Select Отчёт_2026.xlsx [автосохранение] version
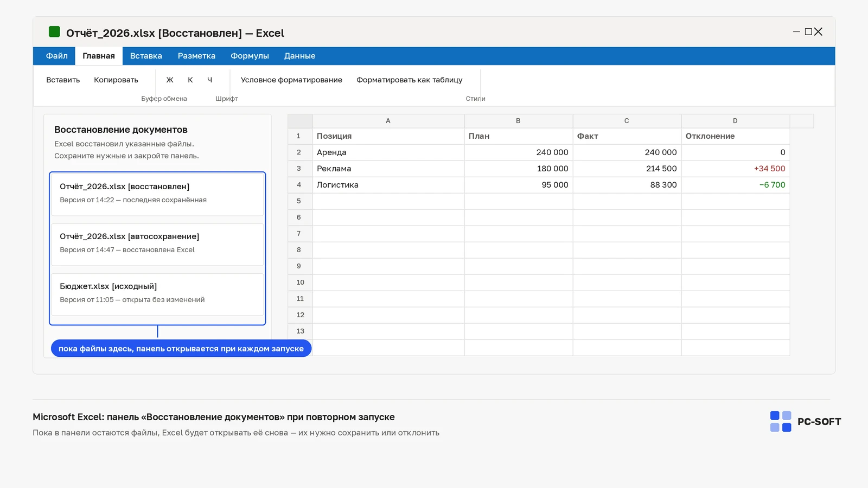This screenshot has height=488, width=868. (157, 245)
